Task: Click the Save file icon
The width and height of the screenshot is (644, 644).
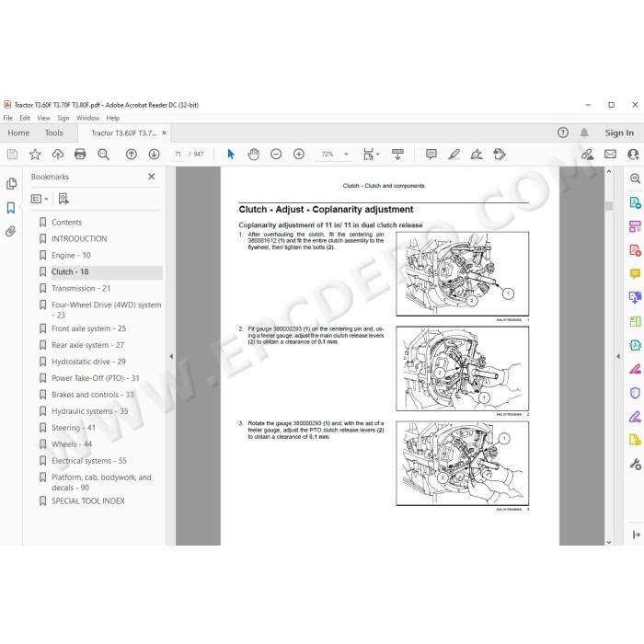Action: point(12,155)
